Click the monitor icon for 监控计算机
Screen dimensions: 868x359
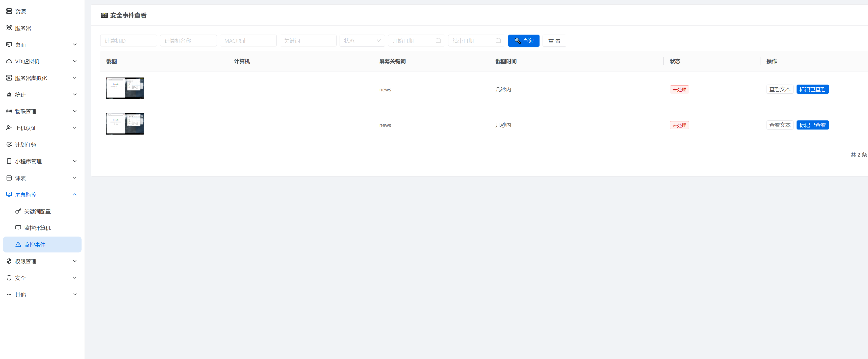18,228
